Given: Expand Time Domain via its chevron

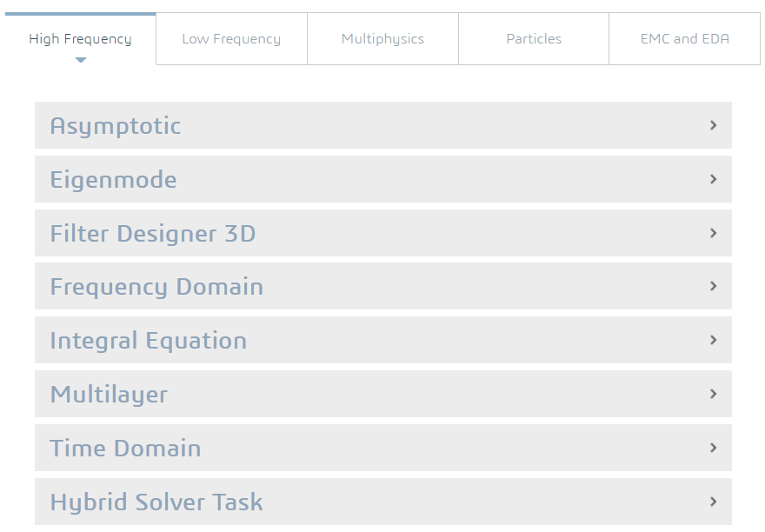Looking at the screenshot, I should 713,448.
